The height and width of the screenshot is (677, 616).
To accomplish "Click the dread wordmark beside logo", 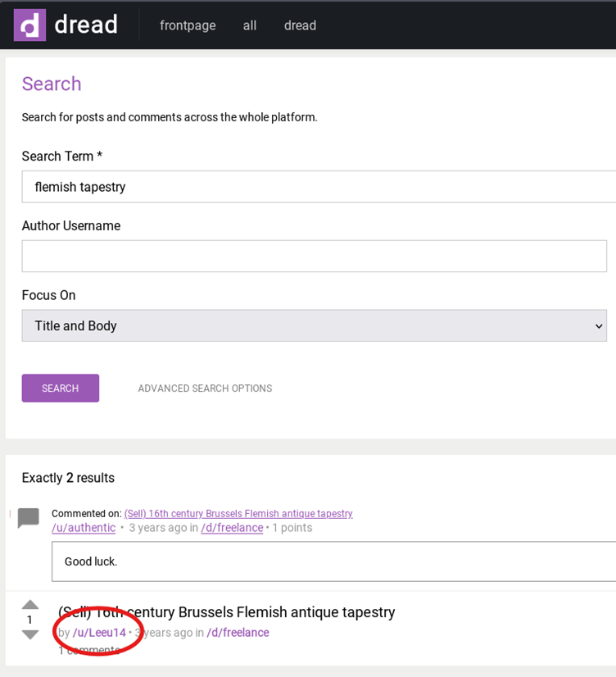I will tap(86, 25).
